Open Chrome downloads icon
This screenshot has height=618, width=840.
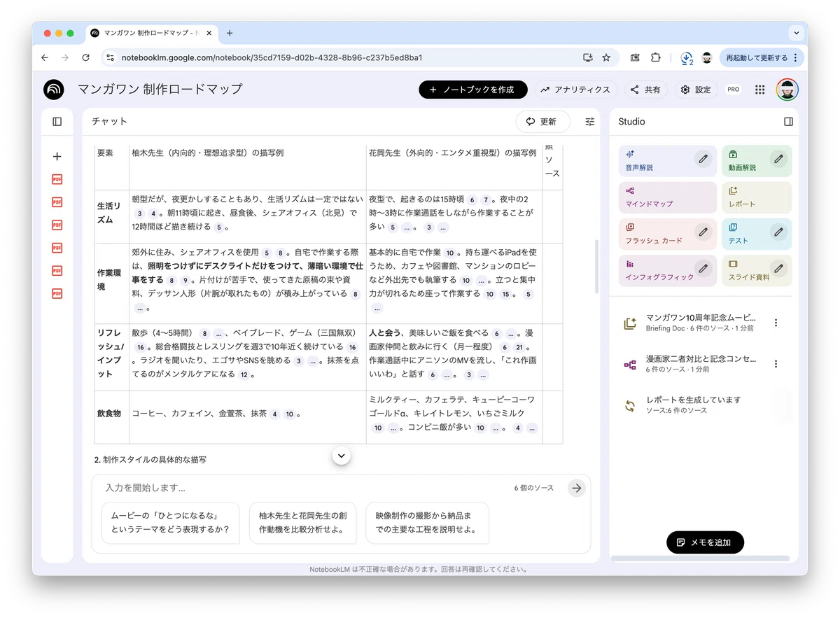coord(687,58)
